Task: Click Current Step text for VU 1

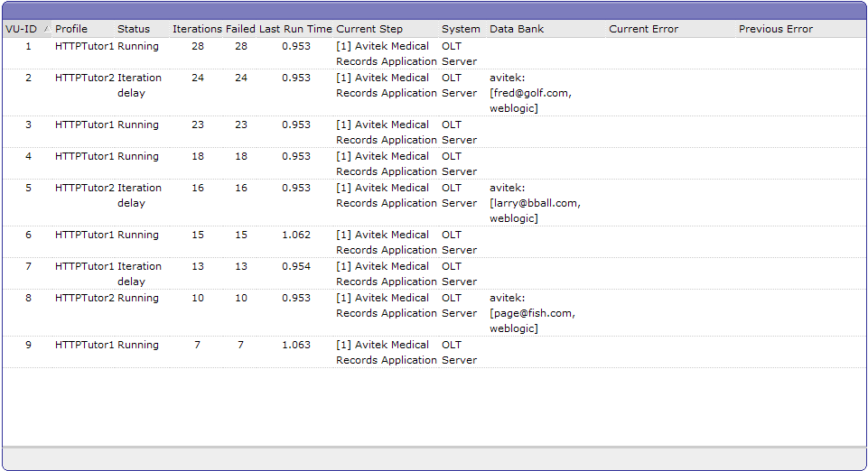Action: pos(387,54)
